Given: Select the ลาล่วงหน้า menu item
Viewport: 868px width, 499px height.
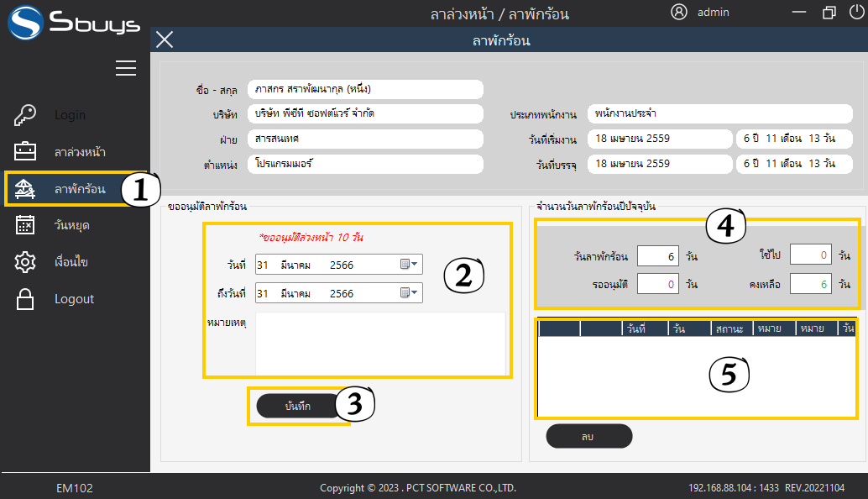Looking at the screenshot, I should [x=80, y=152].
